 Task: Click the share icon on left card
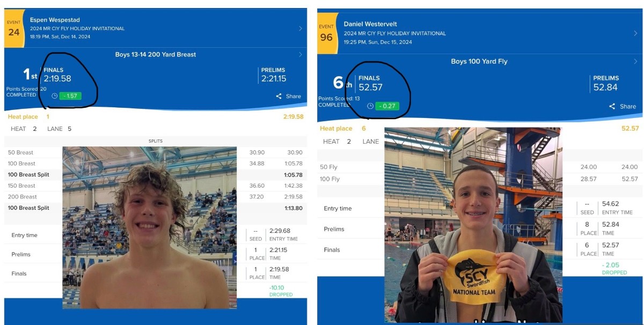[x=279, y=97]
